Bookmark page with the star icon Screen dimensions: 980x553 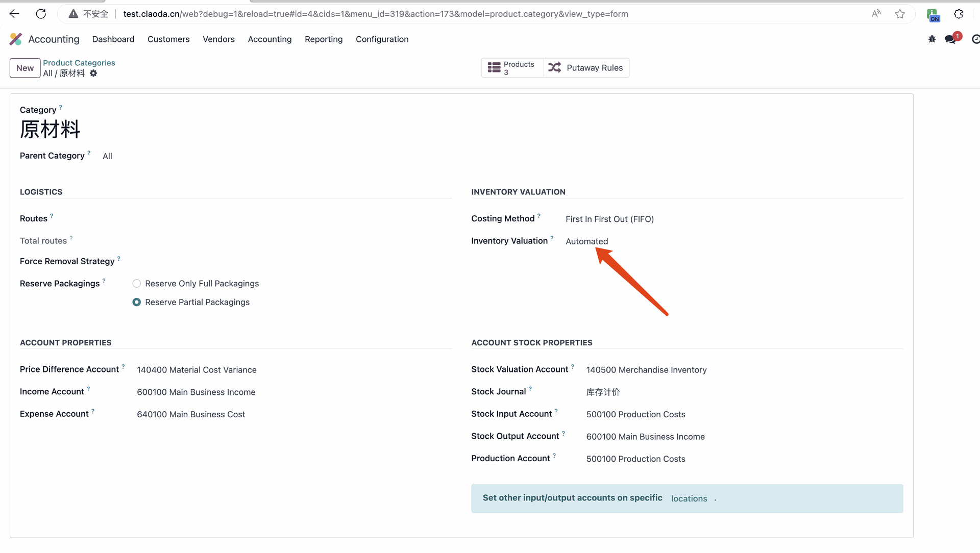click(900, 14)
